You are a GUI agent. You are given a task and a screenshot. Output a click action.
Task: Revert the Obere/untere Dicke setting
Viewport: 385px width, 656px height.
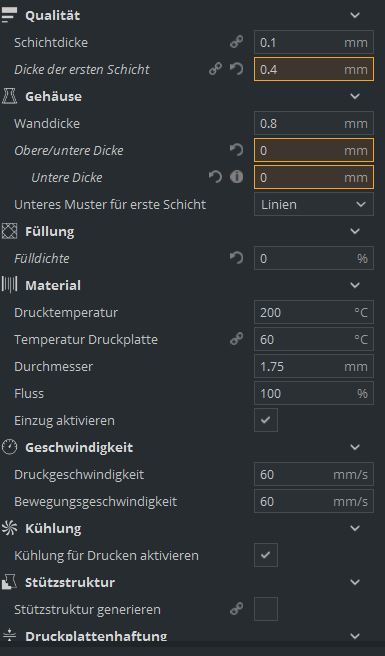(236, 150)
